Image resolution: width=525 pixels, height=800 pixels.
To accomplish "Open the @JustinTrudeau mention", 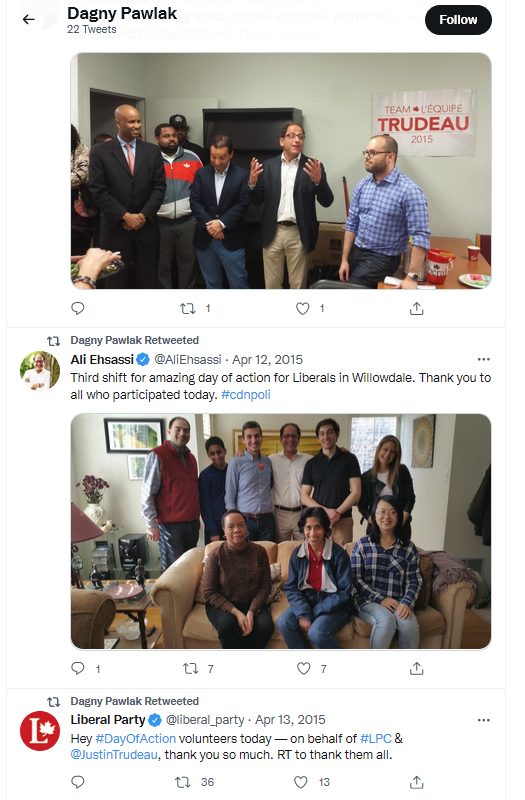I will 114,755.
